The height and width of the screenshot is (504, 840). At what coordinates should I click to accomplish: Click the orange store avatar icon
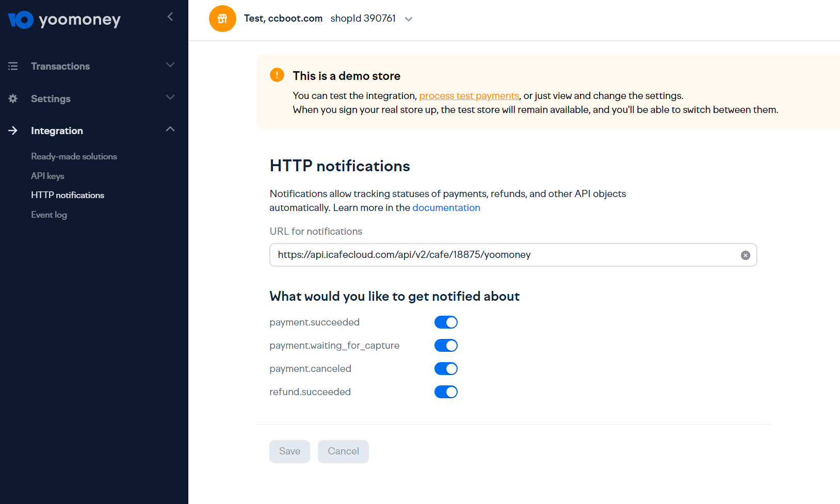pyautogui.click(x=222, y=19)
